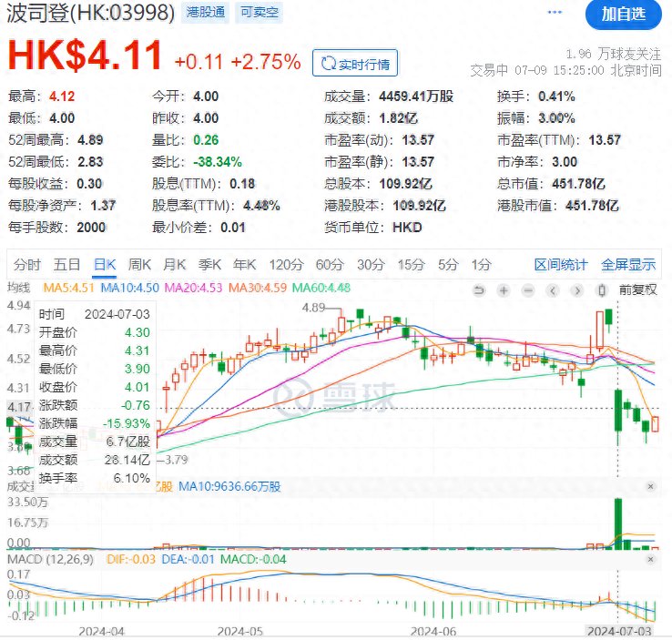672x640 pixels.
Task: Open the 区间统计 range statistics link
Action: pos(561,265)
